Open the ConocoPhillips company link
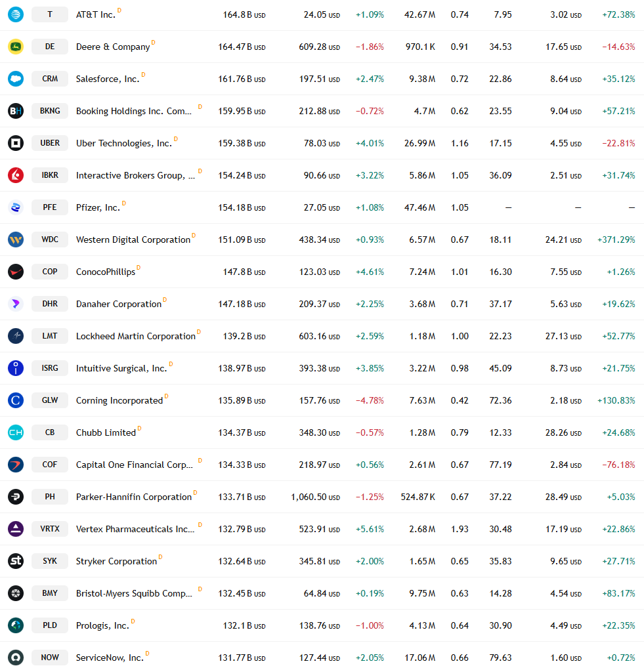This screenshot has width=644, height=670. pyautogui.click(x=106, y=272)
